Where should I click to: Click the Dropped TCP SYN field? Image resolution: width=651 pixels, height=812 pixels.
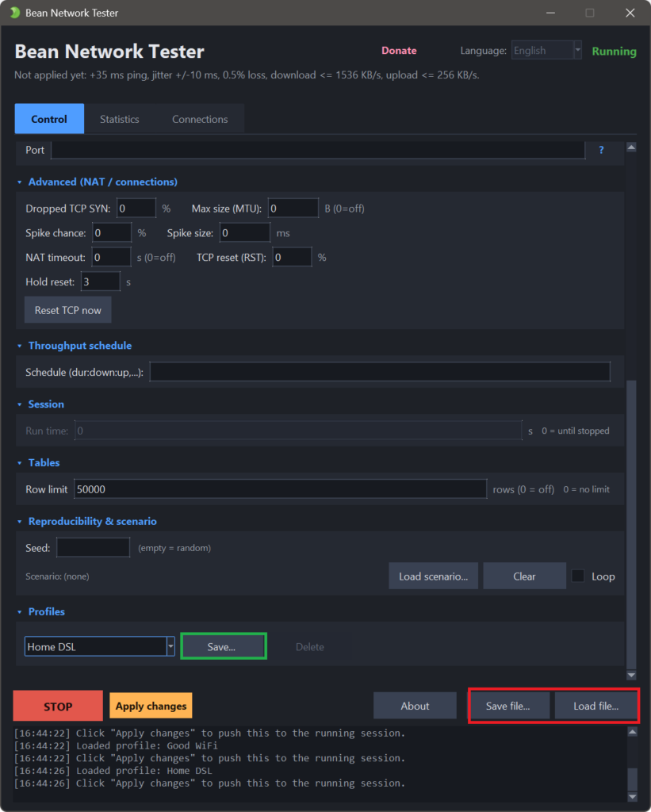(x=136, y=209)
